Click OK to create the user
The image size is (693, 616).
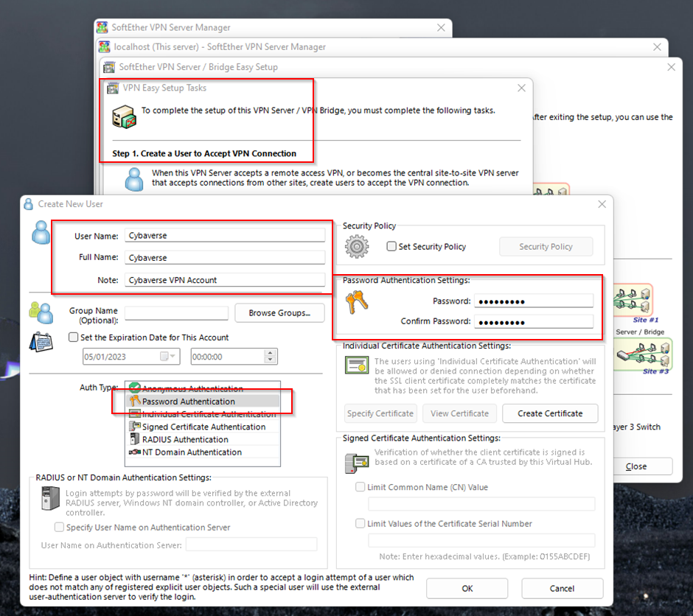point(467,588)
